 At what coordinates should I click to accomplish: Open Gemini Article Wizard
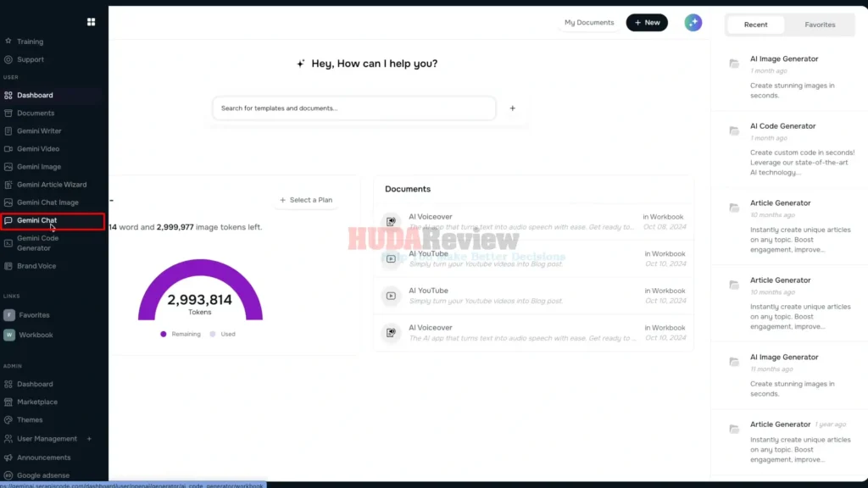click(52, 185)
